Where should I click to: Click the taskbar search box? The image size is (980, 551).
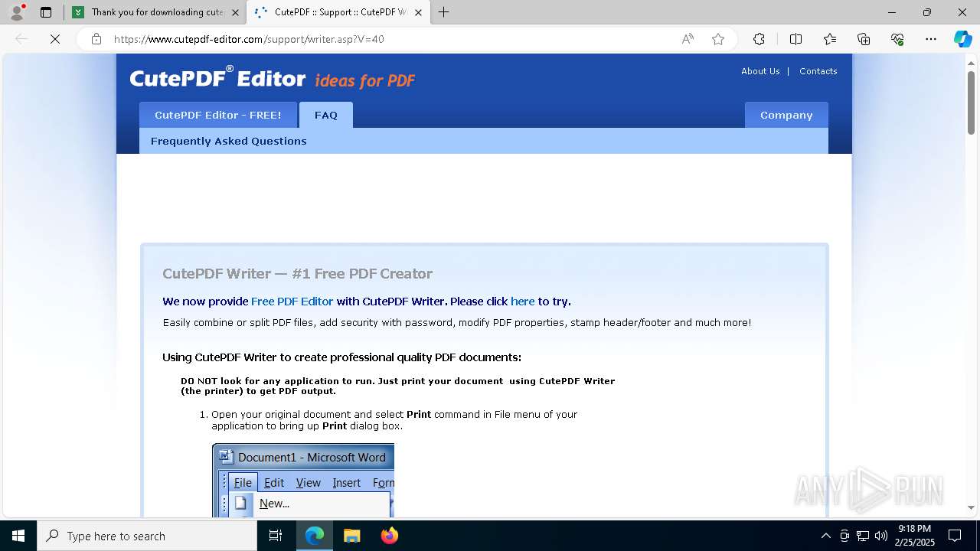147,536
